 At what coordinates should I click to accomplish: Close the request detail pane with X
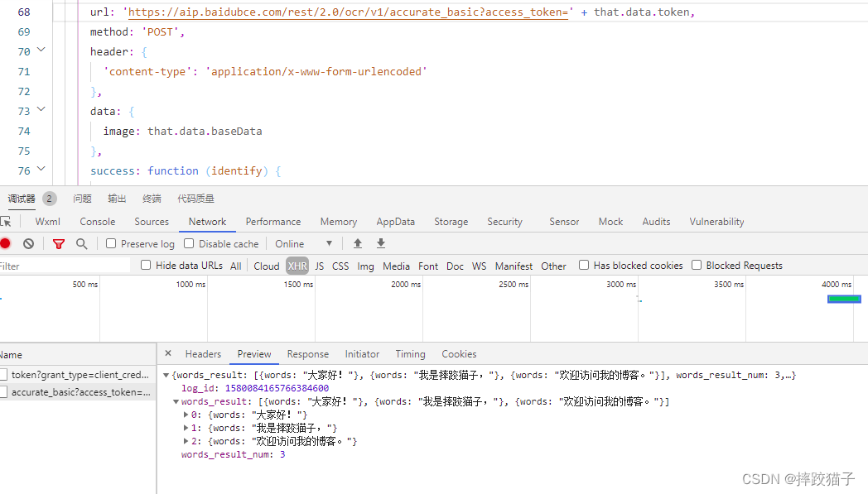tap(168, 353)
